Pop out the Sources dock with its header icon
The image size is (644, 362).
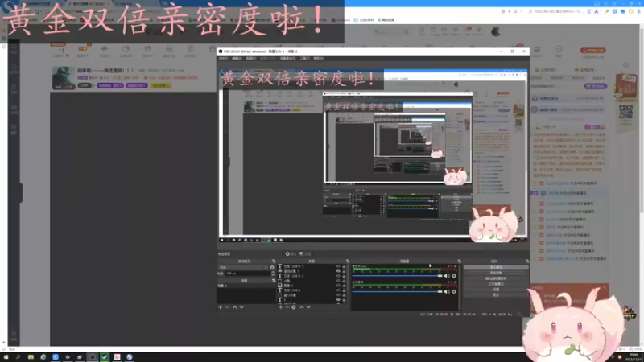348,261
